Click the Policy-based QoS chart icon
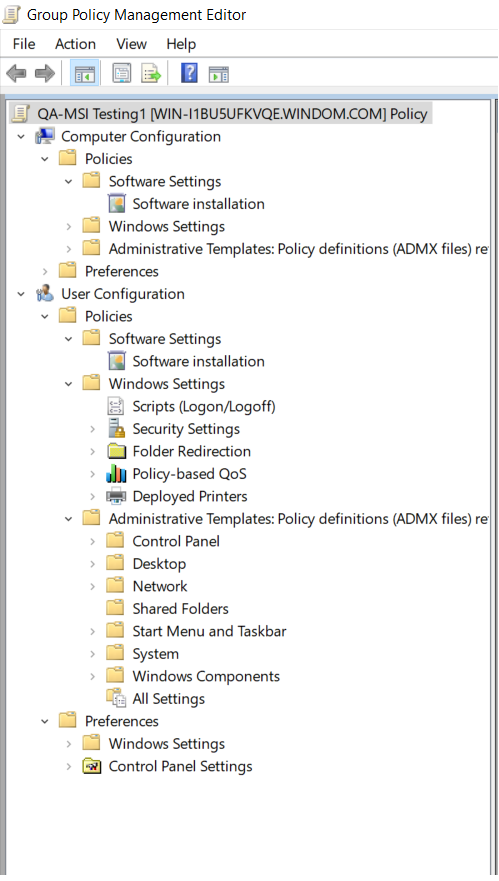Screen dimensions: 499x881 click(x=116, y=474)
